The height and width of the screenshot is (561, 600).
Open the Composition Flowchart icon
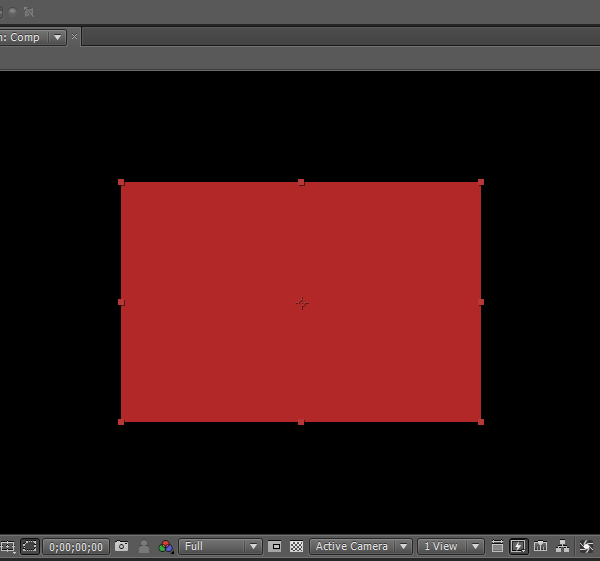click(562, 546)
